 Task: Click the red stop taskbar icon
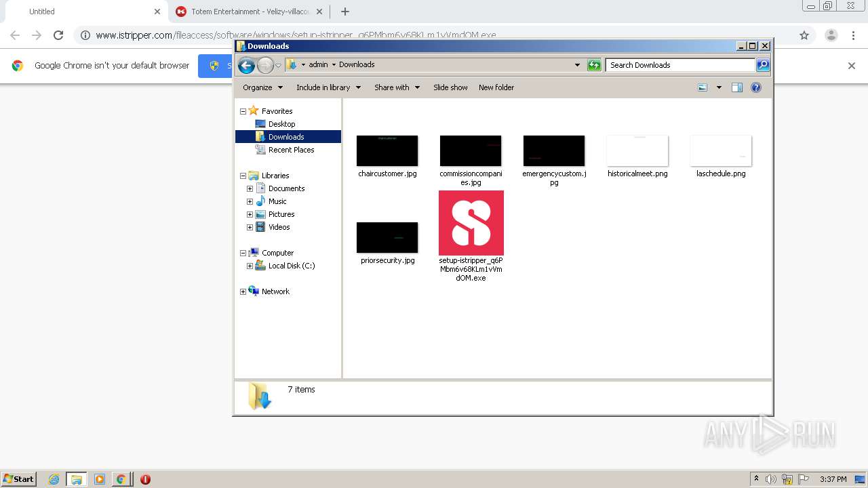(145, 479)
